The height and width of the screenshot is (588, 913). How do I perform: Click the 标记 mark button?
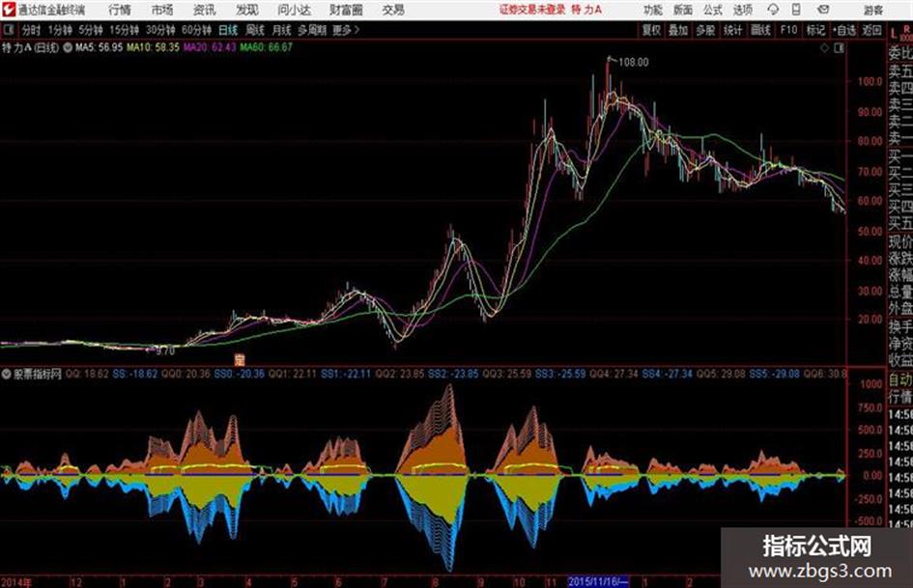click(x=815, y=30)
